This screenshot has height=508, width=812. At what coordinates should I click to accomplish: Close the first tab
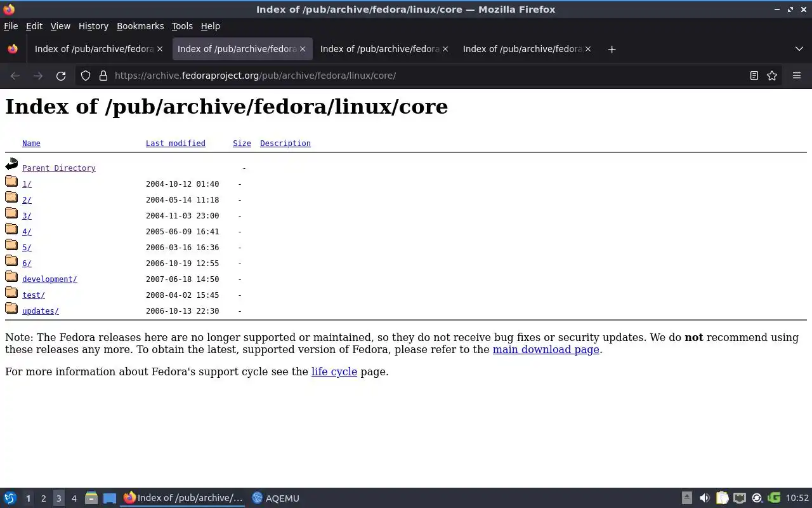(x=160, y=49)
